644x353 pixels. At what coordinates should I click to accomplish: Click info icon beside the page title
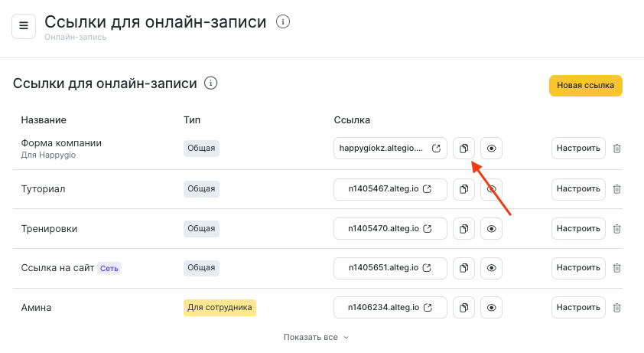[x=283, y=22]
